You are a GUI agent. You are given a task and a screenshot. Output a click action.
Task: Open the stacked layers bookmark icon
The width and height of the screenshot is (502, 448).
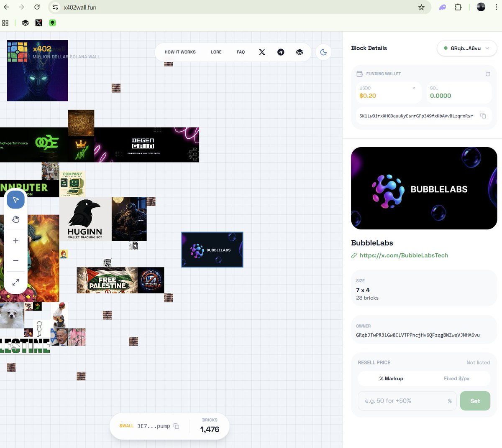coord(26,23)
